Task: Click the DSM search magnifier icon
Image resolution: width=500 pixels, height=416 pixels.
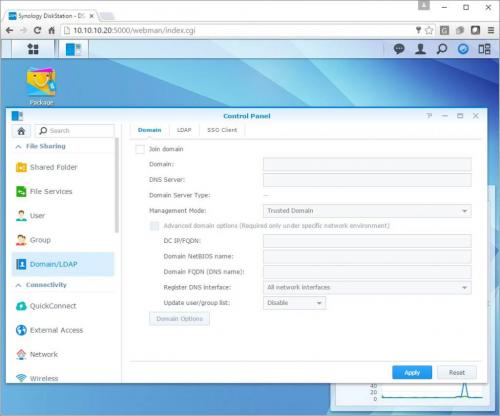Action: click(442, 49)
